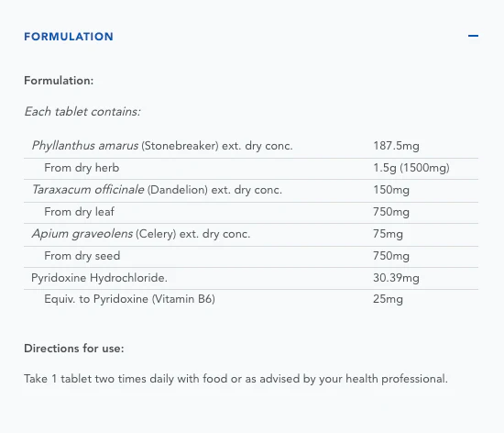Select Equiv. to Pyridoxine Vitamin B6 row
Image resolution: width=504 pixels, height=433 pixels.
251,299
